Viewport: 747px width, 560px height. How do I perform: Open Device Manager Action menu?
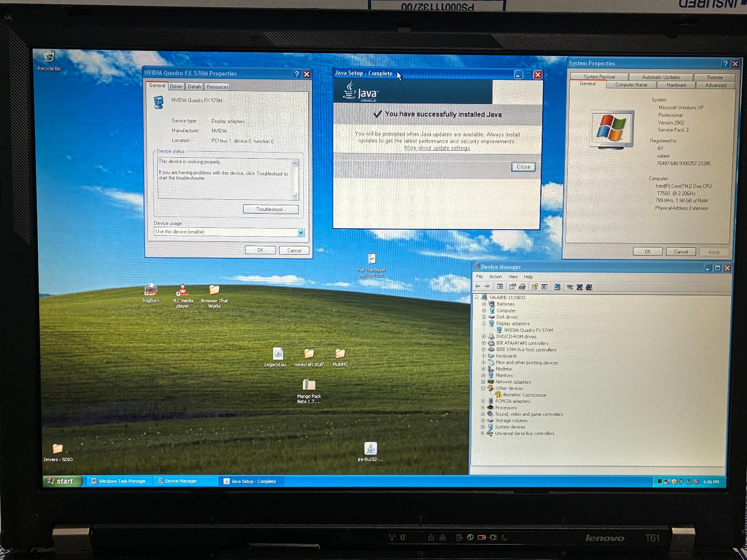[495, 277]
